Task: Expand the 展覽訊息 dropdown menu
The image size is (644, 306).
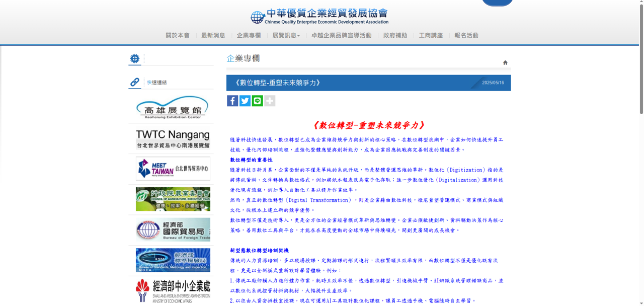Action: click(286, 35)
